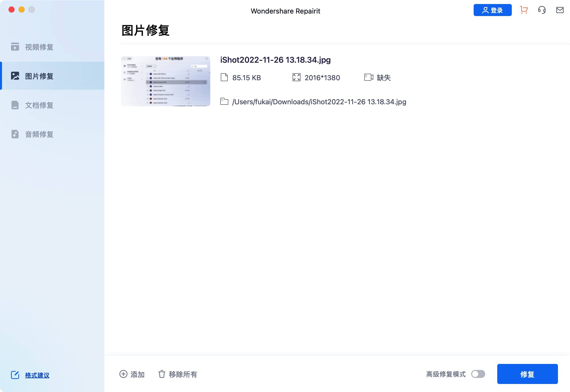Screen dimensions: 570x392
Task: Start repair with the 修复 button
Action: pyautogui.click(x=527, y=374)
